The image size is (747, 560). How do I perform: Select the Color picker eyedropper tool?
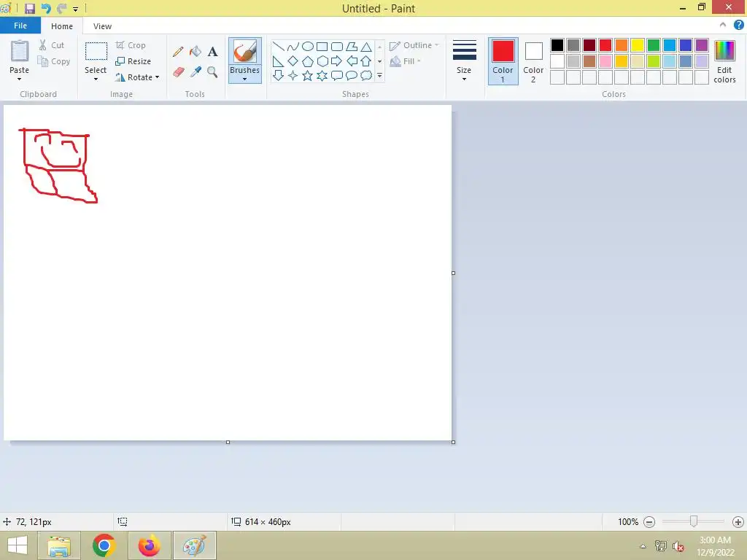196,72
